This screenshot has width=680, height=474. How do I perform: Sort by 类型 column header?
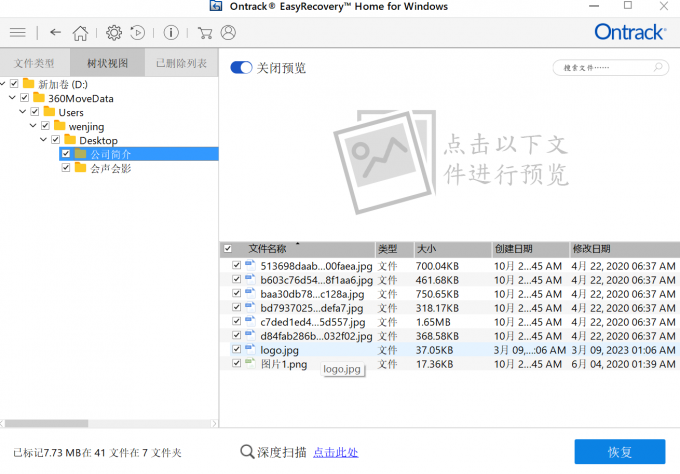(x=395, y=249)
